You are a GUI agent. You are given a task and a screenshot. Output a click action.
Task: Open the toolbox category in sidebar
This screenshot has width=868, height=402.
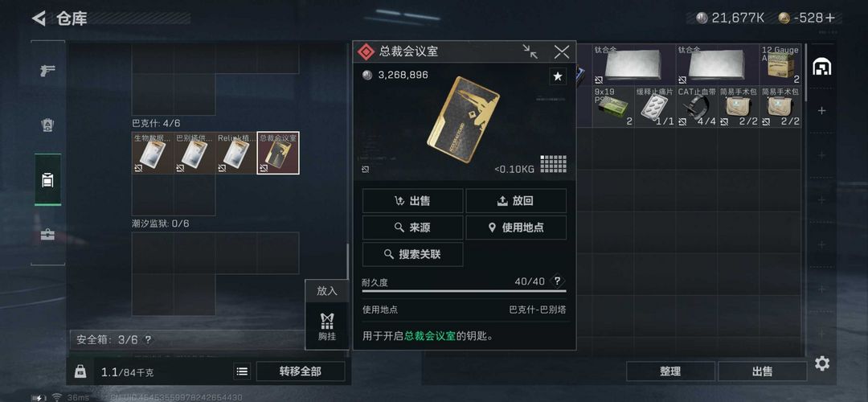point(47,235)
